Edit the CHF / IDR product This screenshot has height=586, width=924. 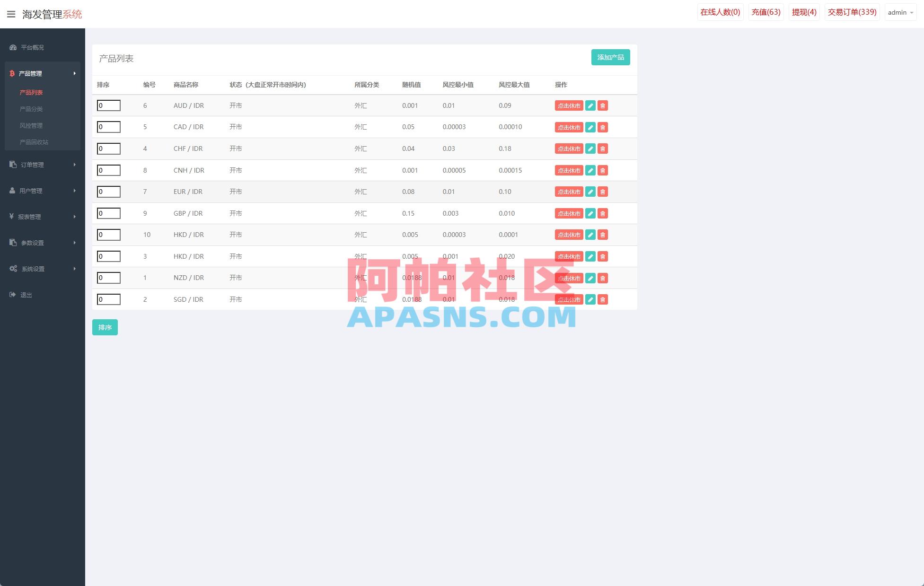(590, 149)
